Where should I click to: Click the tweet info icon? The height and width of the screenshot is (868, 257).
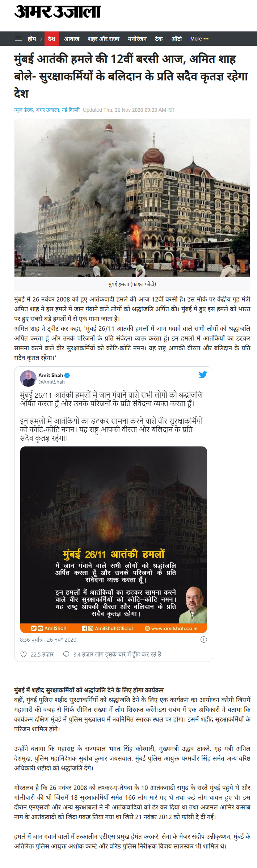pyautogui.click(x=204, y=640)
